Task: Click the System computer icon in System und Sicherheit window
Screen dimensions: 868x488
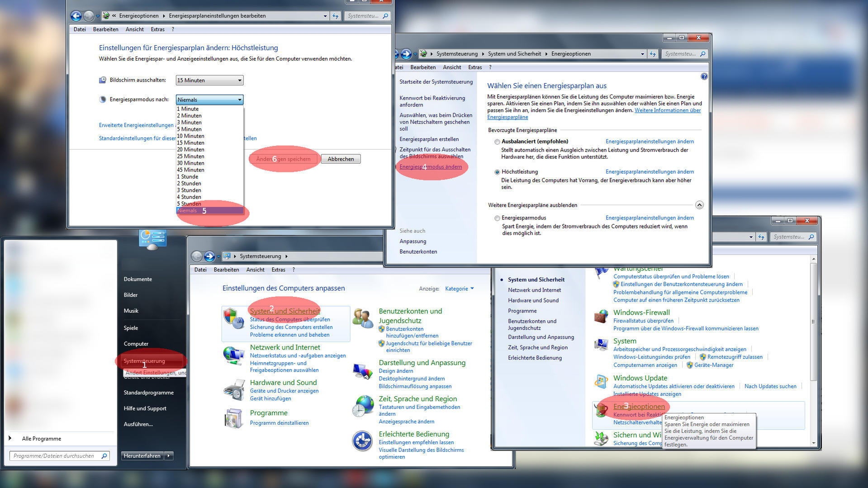Action: pyautogui.click(x=601, y=345)
